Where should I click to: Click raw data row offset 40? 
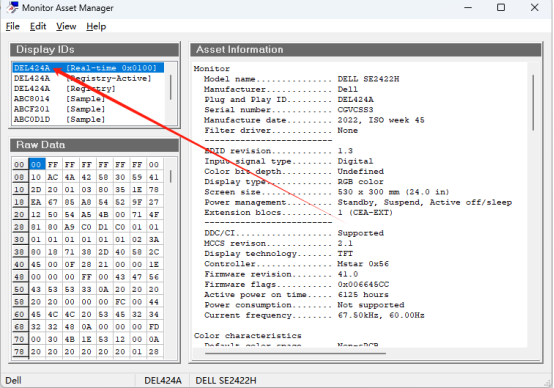pos(19,264)
